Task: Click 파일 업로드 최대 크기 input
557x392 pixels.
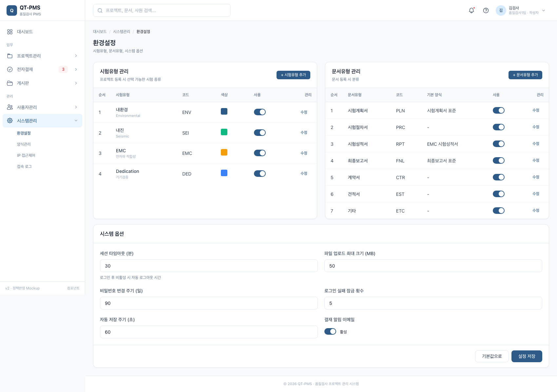Action: tap(433, 266)
